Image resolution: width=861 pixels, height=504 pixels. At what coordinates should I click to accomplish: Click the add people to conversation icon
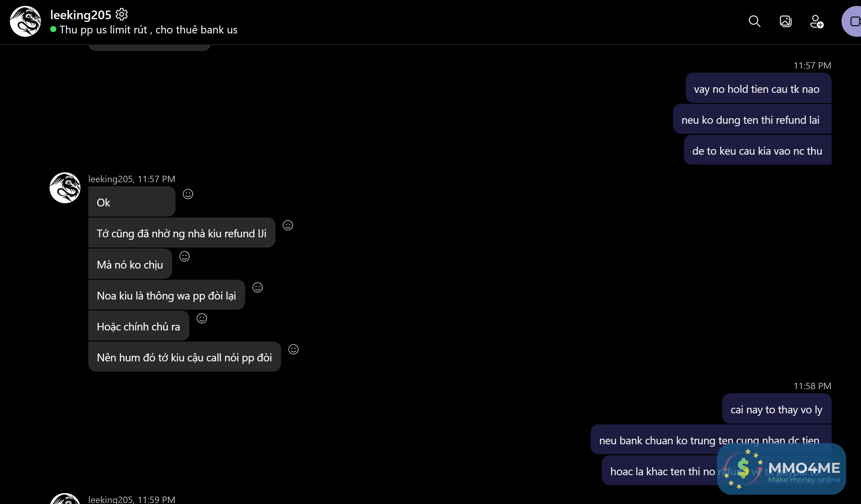[817, 22]
